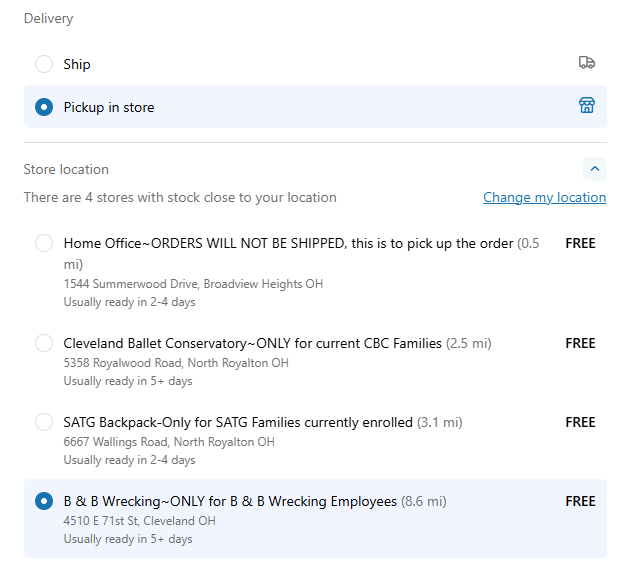
Task: Click the Pickup in store label
Action: tap(109, 107)
